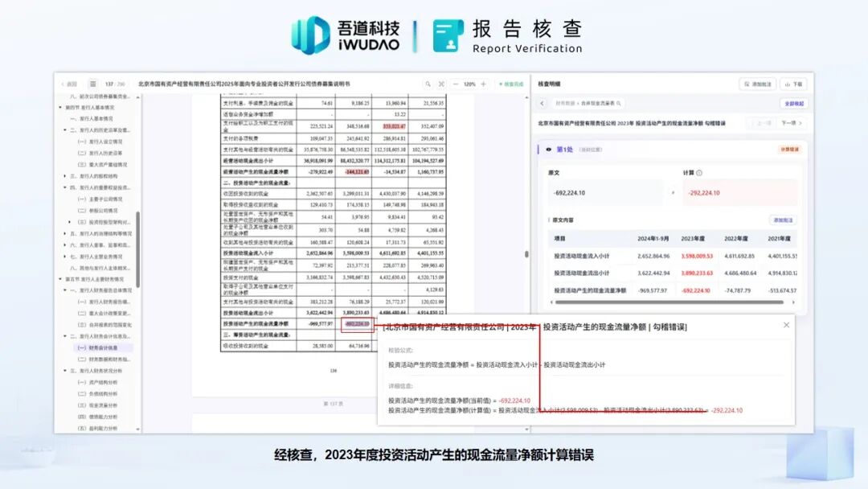Click right arrow of the 原文内容 table scrollbar
The height and width of the screenshot is (489, 868).
(793, 302)
